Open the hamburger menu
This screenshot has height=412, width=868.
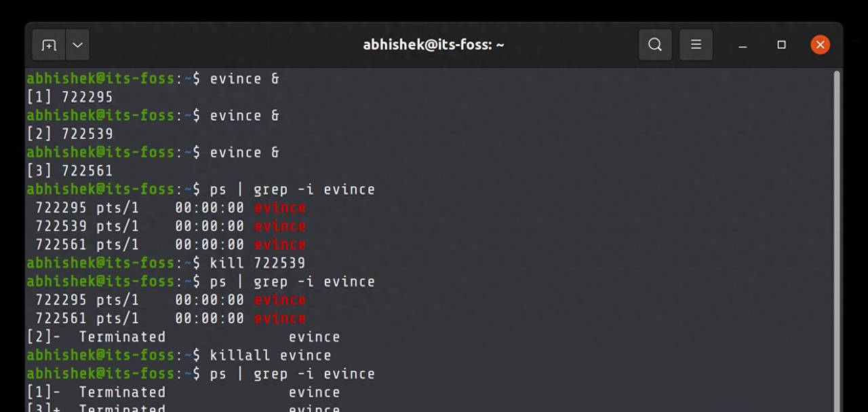pyautogui.click(x=696, y=44)
